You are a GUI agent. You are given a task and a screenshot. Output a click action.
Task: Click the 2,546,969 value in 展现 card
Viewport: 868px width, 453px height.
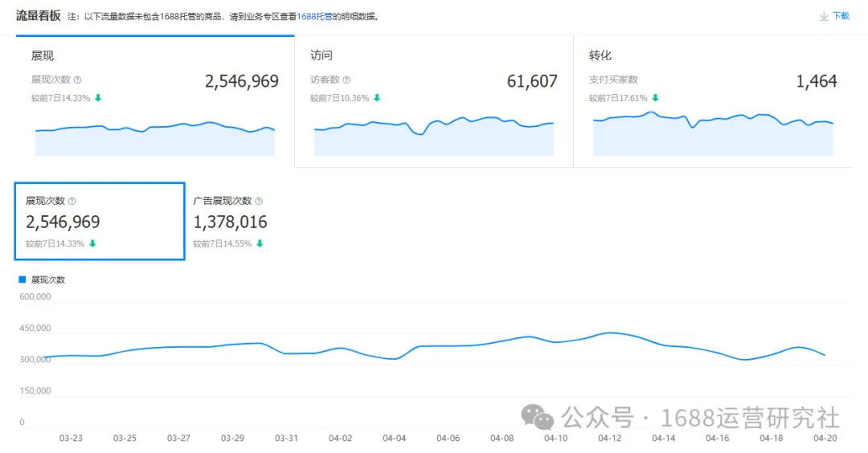point(242,81)
